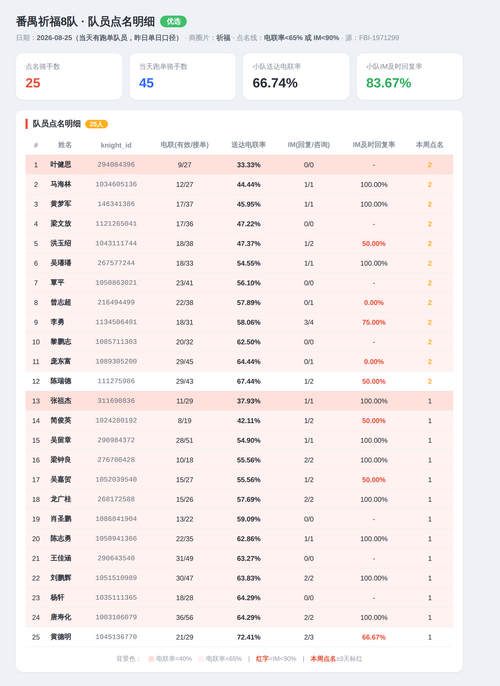Click the 42.11% rate in row 14
This screenshot has width=500, height=686.
point(248,421)
